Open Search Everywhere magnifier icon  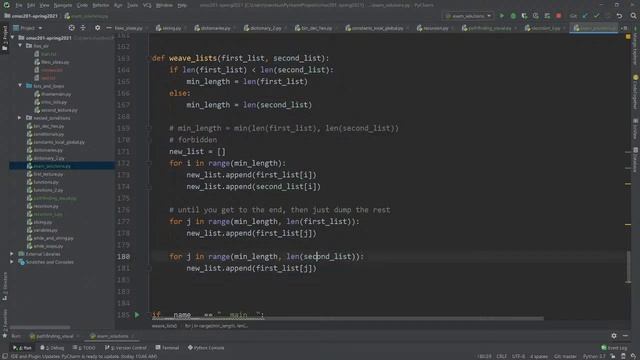pyautogui.click(x=633, y=16)
